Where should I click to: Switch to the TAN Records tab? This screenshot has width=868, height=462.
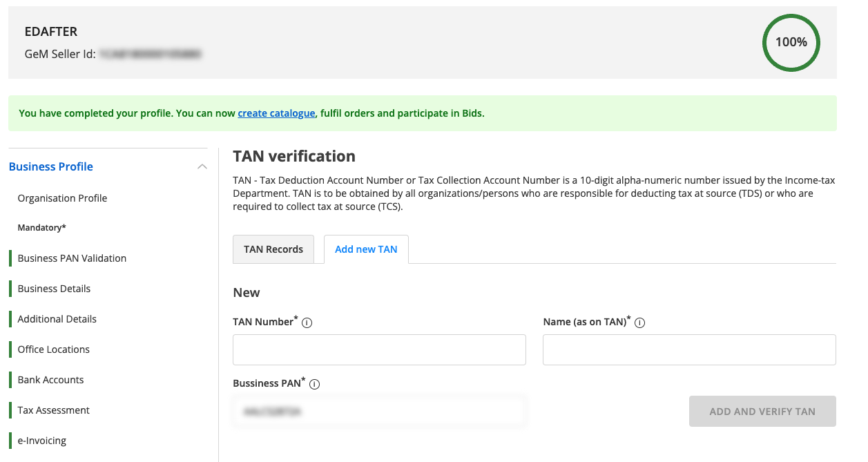273,249
